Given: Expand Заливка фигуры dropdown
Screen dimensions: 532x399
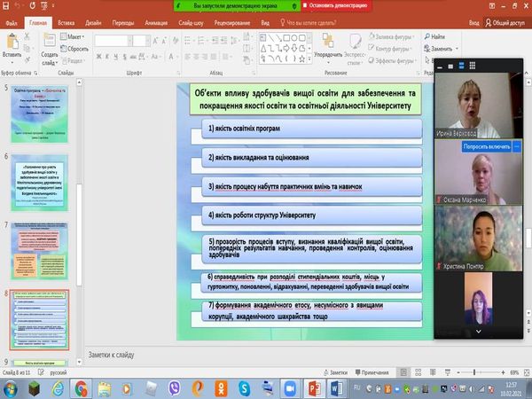Looking at the screenshot, I should click(392, 36).
